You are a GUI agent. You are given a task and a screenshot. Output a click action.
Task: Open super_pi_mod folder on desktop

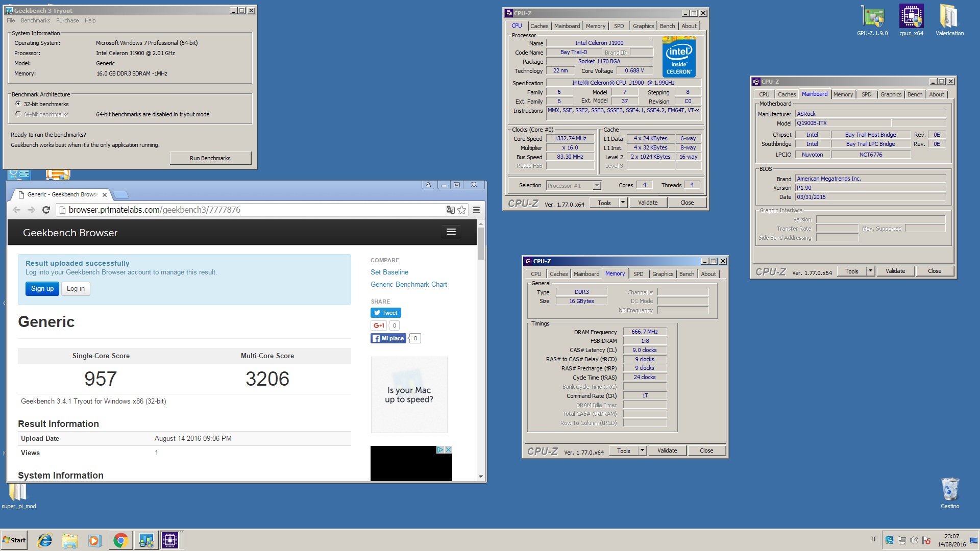(x=19, y=496)
